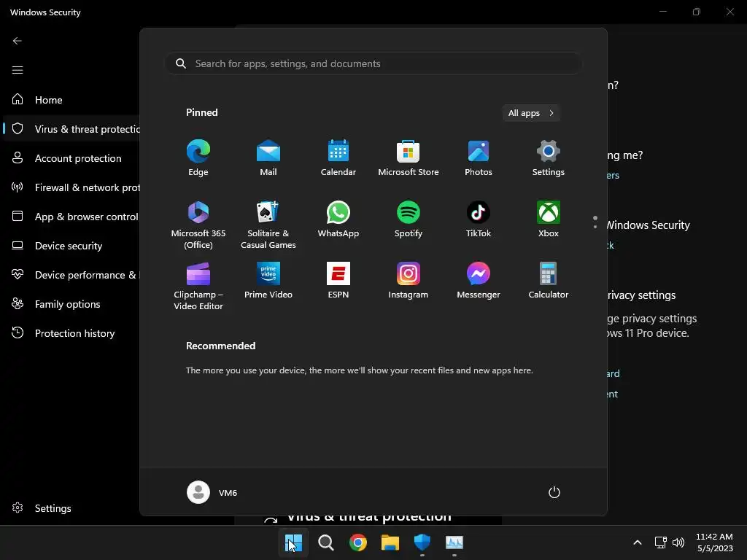Open Clipchamp Video Editor
Viewport: 747px width, 560px height.
(x=198, y=286)
